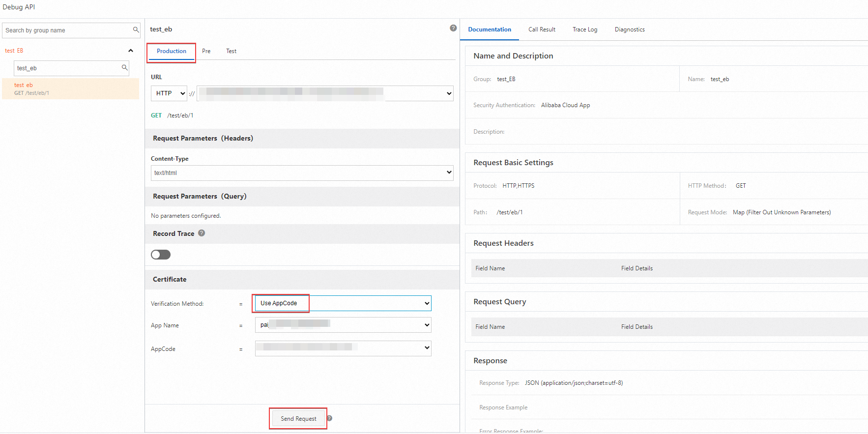Click the Debug API page title
Viewport: 868px width, 434px height.
click(19, 7)
